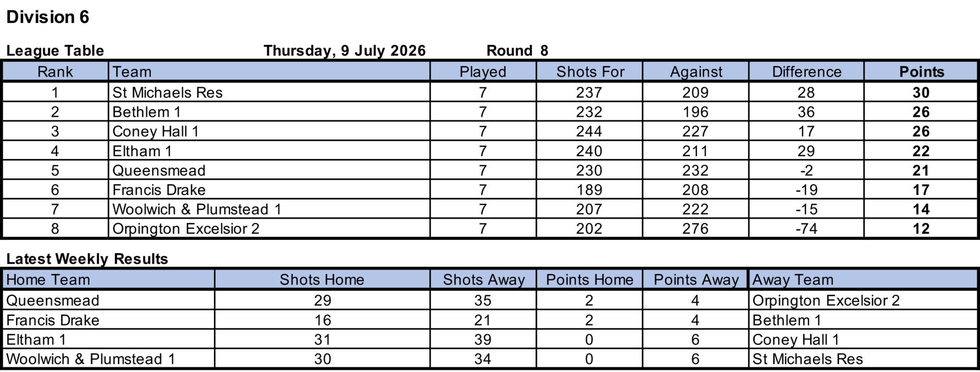The height and width of the screenshot is (372, 980).
Task: Select Woolwich & Plumstead 1 against value 222
Action: (x=695, y=210)
